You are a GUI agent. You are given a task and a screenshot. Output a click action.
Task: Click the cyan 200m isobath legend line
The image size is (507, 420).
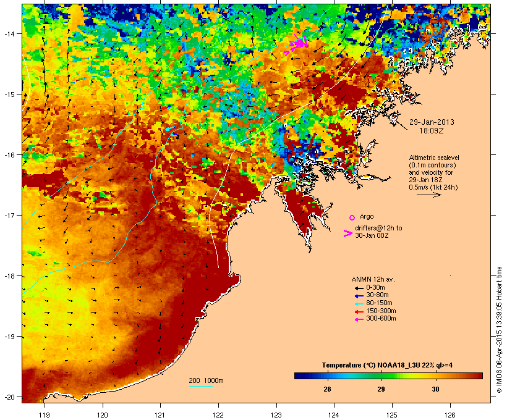(x=200, y=386)
